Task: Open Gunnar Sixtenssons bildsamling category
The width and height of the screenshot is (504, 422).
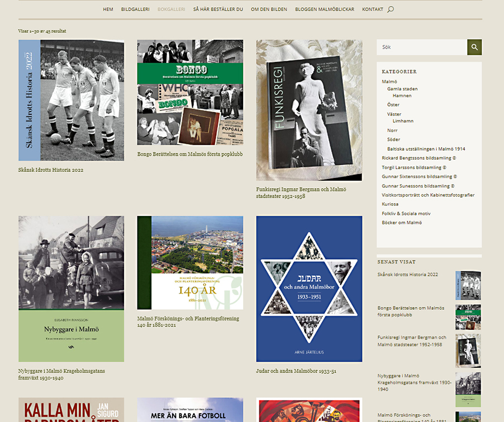Action: coord(420,176)
